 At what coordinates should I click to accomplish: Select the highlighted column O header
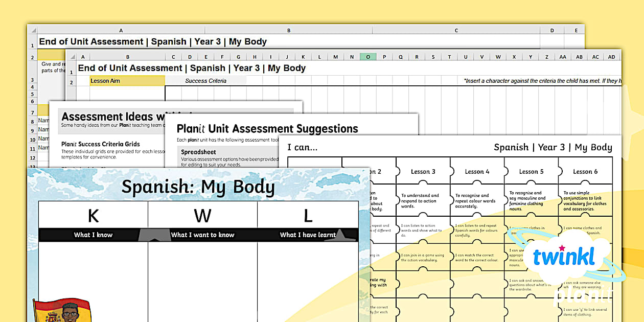coord(368,57)
